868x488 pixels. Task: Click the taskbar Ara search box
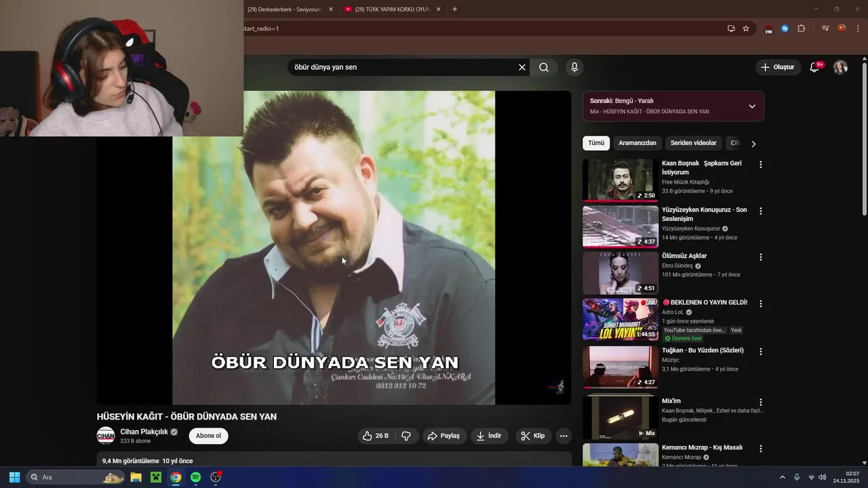[x=76, y=477]
